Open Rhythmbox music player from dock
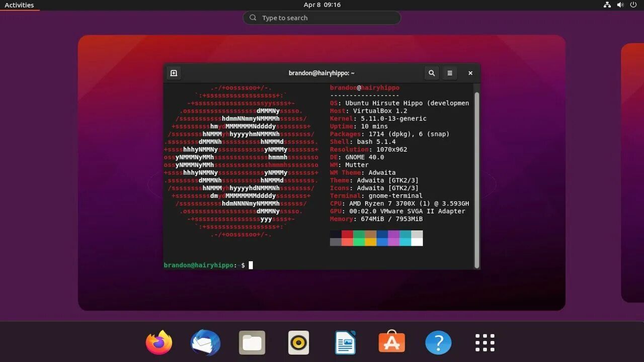The image size is (644, 362). click(x=298, y=342)
